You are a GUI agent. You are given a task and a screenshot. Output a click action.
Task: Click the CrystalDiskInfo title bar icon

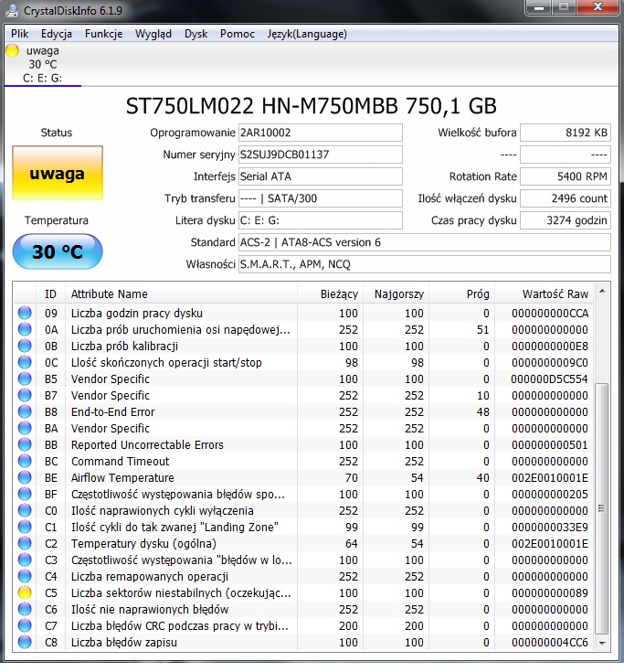(x=12, y=10)
